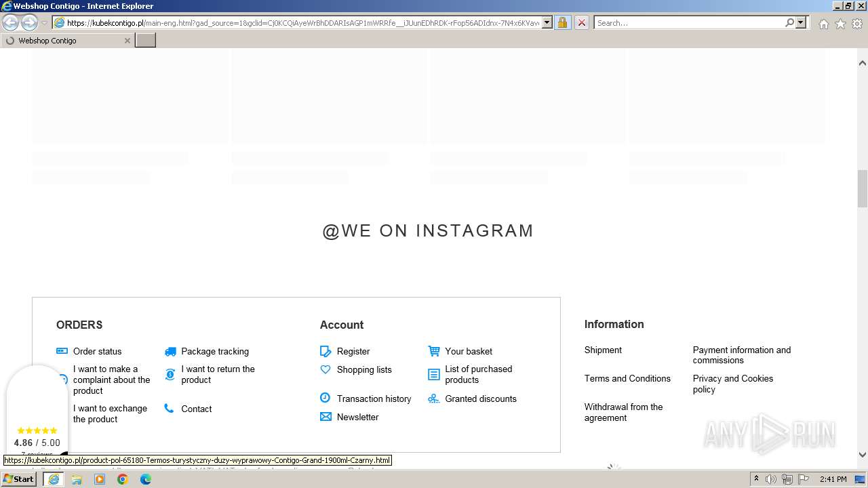The image size is (868, 488).
Task: Click the return product coin icon
Action: (170, 374)
